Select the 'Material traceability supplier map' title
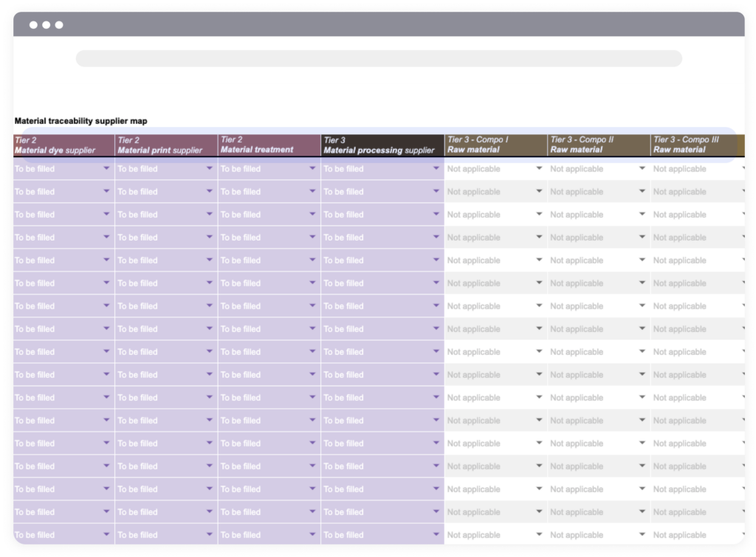The image size is (756, 557). tap(81, 121)
